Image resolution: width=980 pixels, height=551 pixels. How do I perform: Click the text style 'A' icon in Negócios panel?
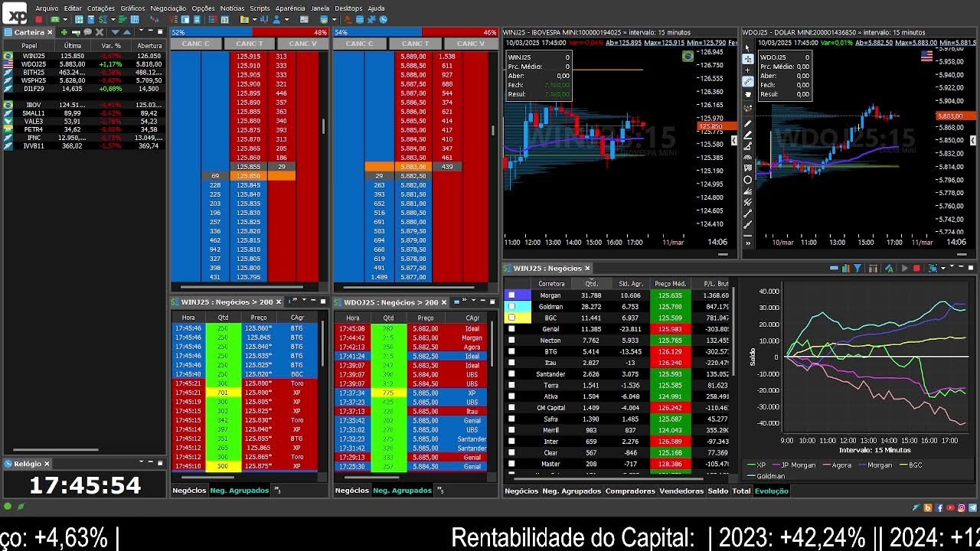click(890, 268)
